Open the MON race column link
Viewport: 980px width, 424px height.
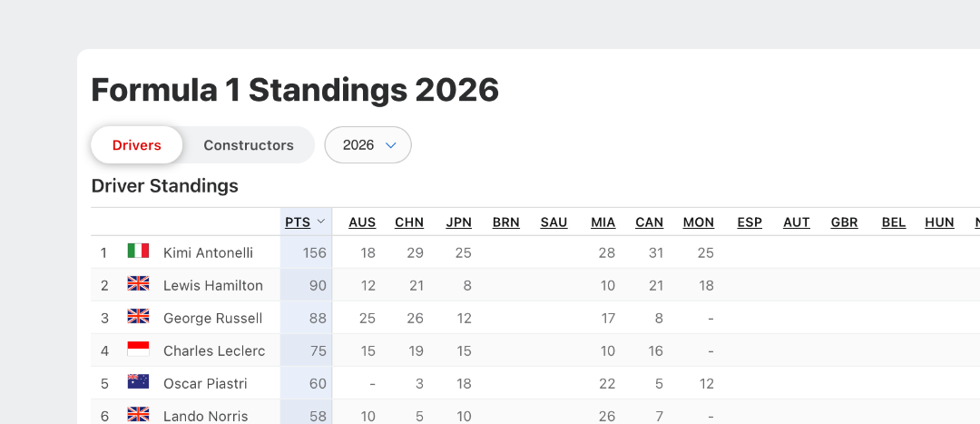pos(699,222)
